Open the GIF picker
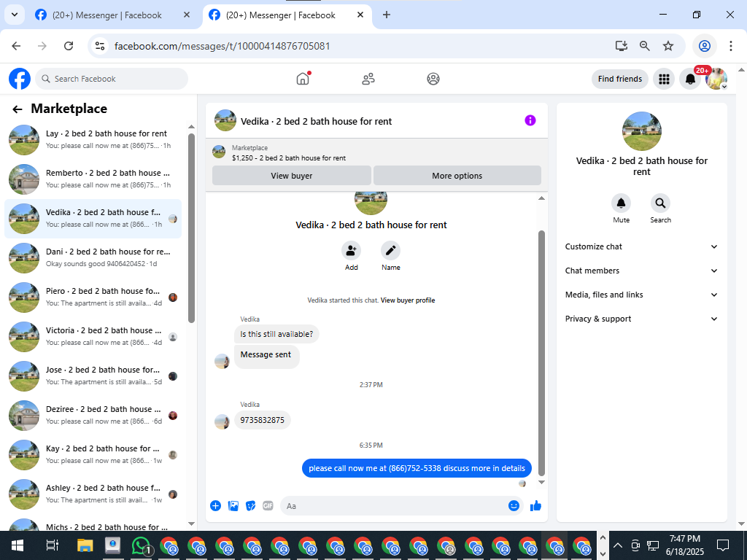Viewport: 747px width, 560px height. (x=268, y=506)
